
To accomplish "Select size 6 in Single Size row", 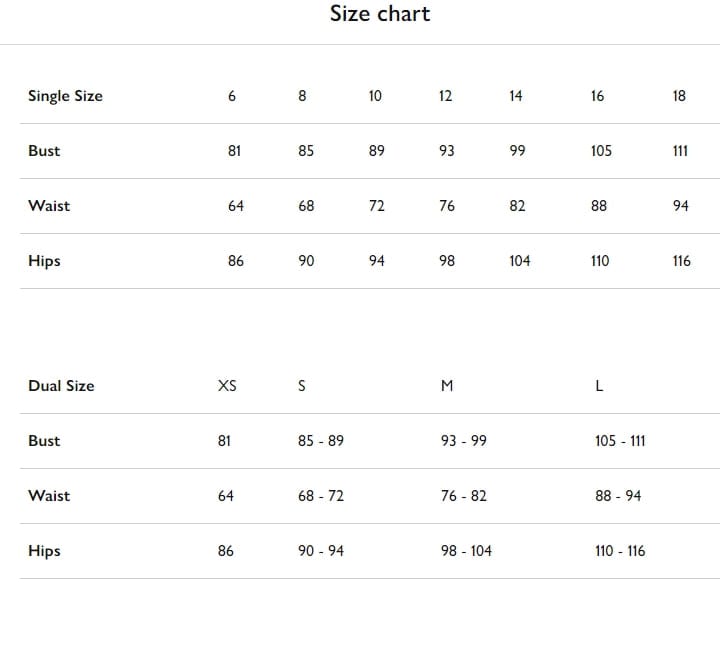I will click(x=232, y=96).
